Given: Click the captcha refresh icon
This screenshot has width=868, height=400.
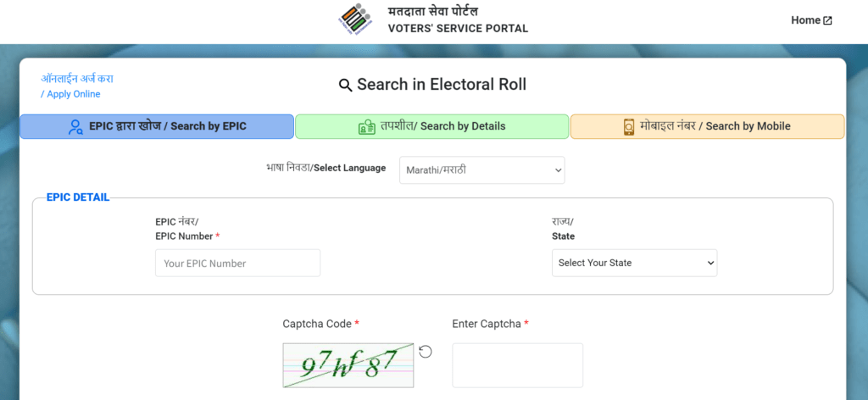Looking at the screenshot, I should (426, 352).
